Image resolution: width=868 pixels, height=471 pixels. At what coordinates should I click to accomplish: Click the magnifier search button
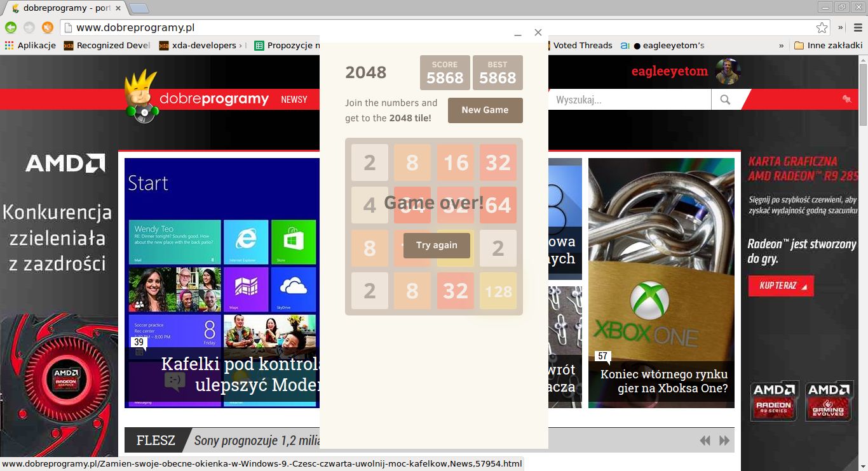tap(726, 100)
